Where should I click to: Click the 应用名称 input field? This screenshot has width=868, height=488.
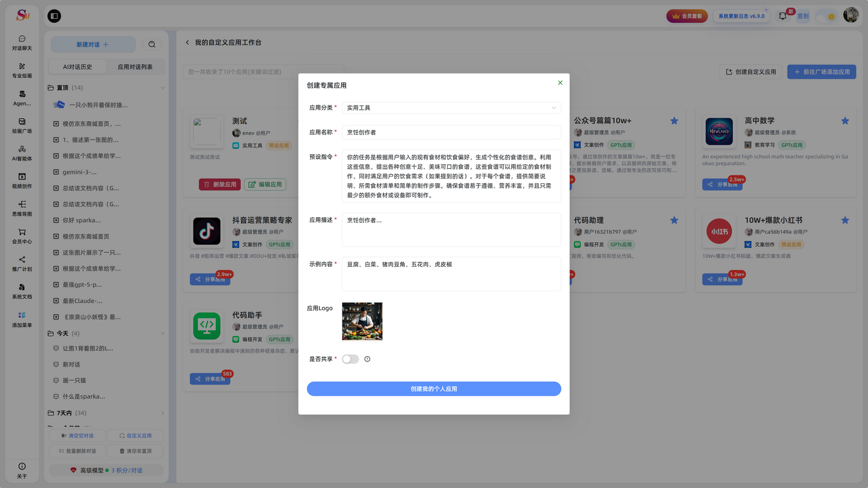(451, 132)
